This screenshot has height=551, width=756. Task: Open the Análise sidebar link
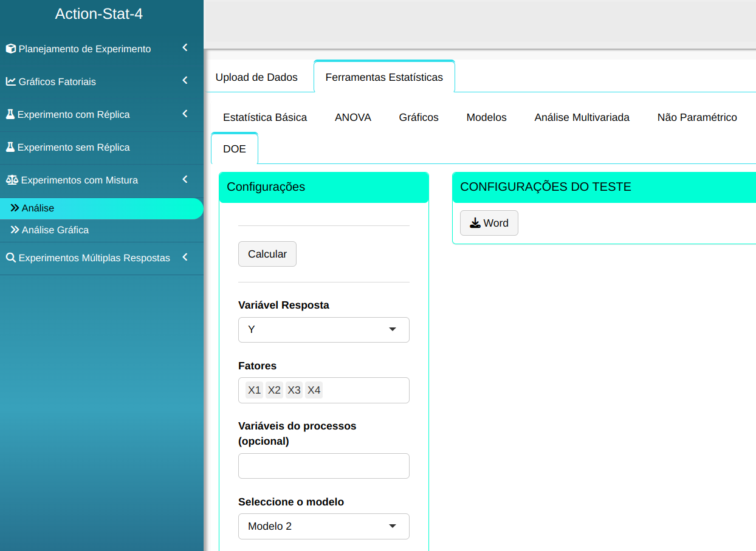click(38, 208)
